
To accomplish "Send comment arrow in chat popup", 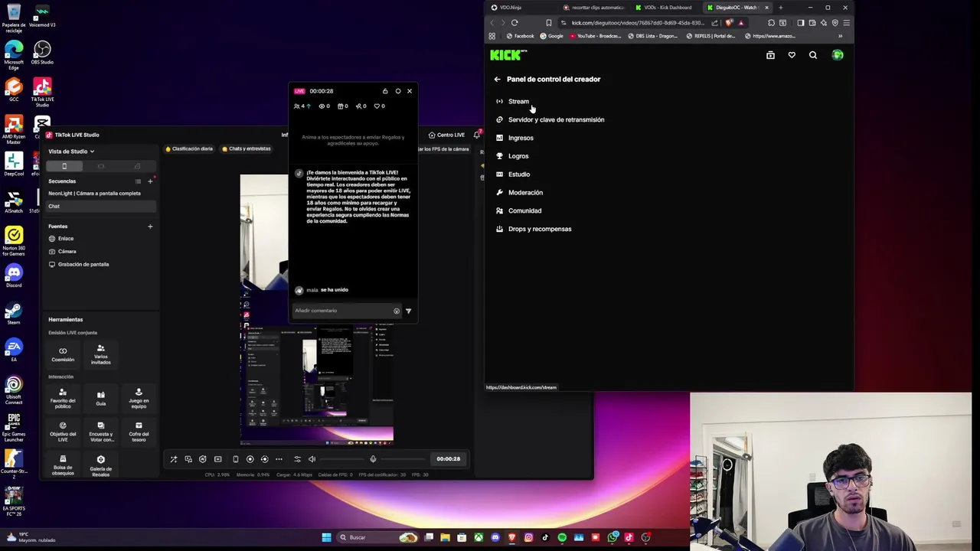I will point(408,311).
